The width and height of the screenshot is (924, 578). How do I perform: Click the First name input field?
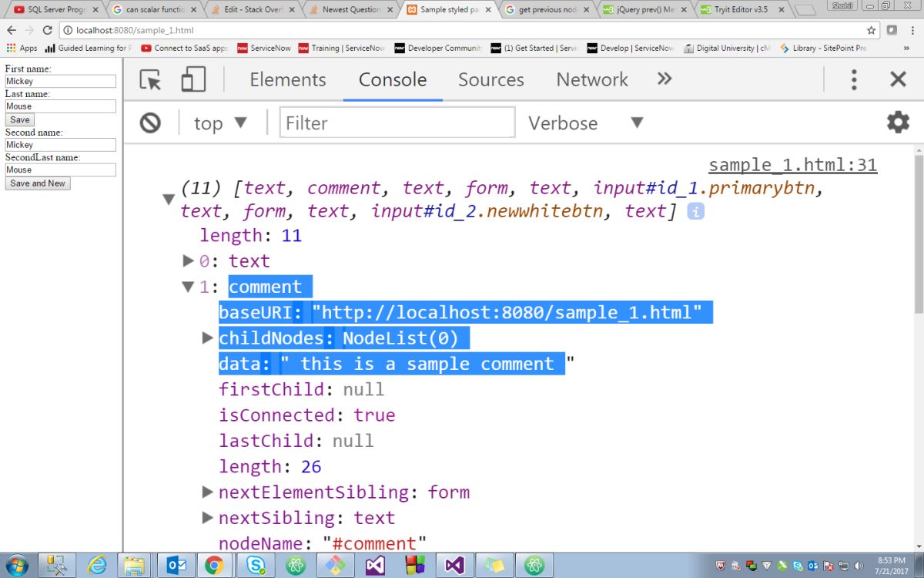click(61, 81)
